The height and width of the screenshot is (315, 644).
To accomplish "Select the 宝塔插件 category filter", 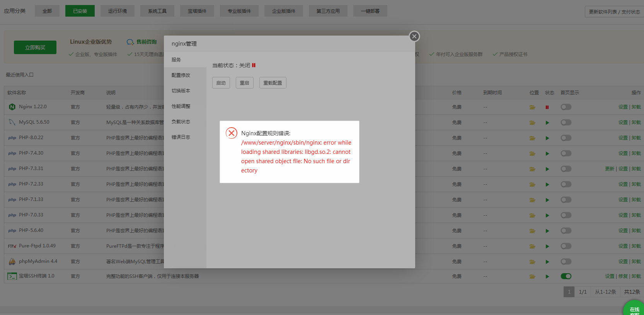I will 197,11.
